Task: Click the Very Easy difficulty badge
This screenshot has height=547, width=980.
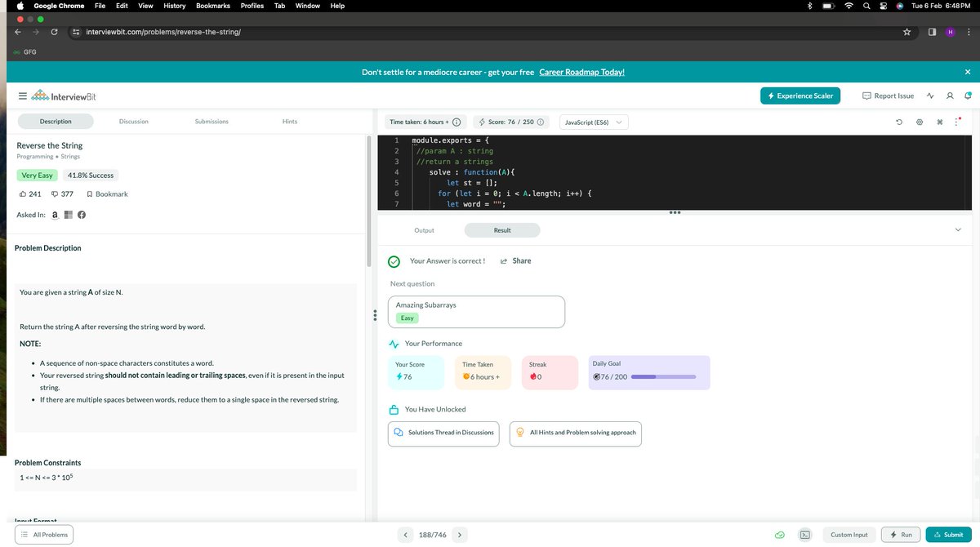Action: (x=37, y=175)
